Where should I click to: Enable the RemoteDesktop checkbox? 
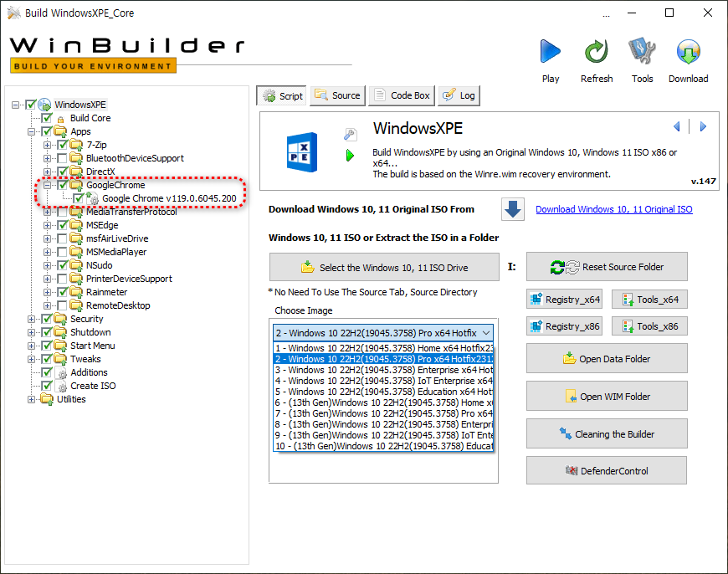(x=62, y=305)
